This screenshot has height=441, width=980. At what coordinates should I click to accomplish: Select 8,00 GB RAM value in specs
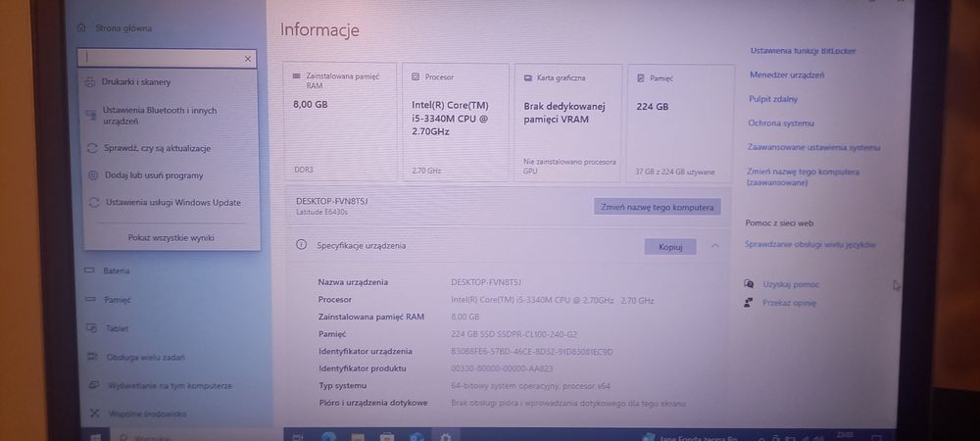[465, 317]
